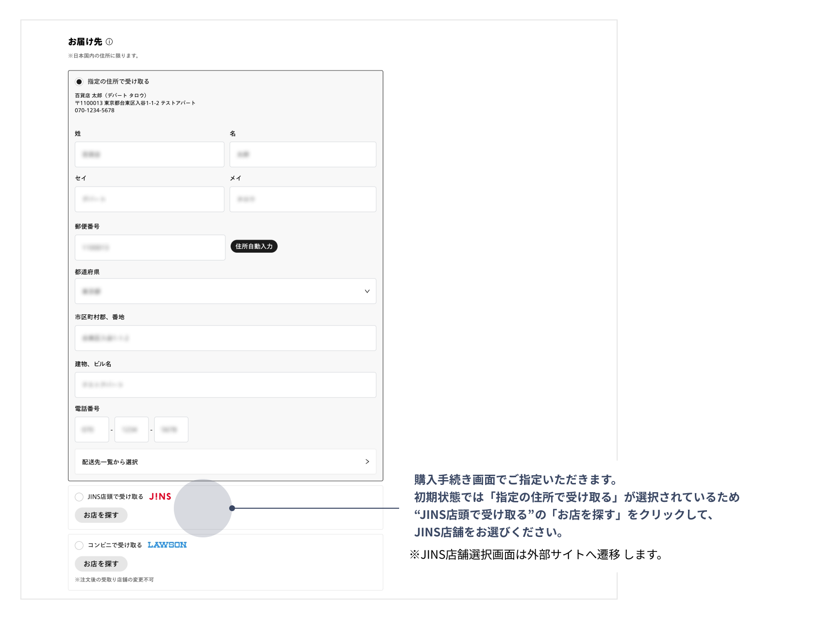
Task: Open 配送先一覧から選択 list
Action: 225,462
